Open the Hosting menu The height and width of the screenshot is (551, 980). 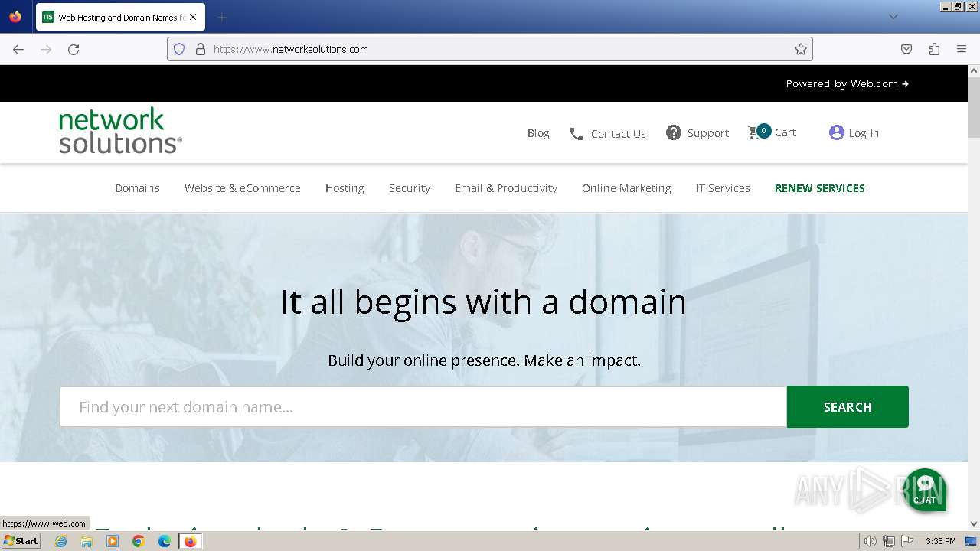pyautogui.click(x=345, y=188)
